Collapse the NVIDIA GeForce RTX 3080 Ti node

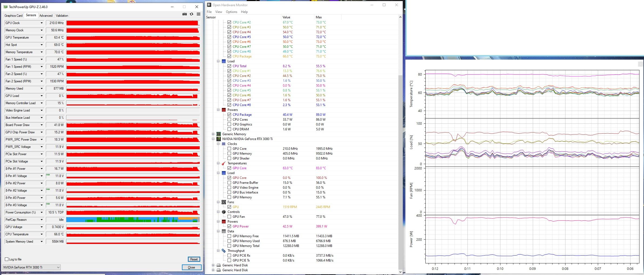213,139
